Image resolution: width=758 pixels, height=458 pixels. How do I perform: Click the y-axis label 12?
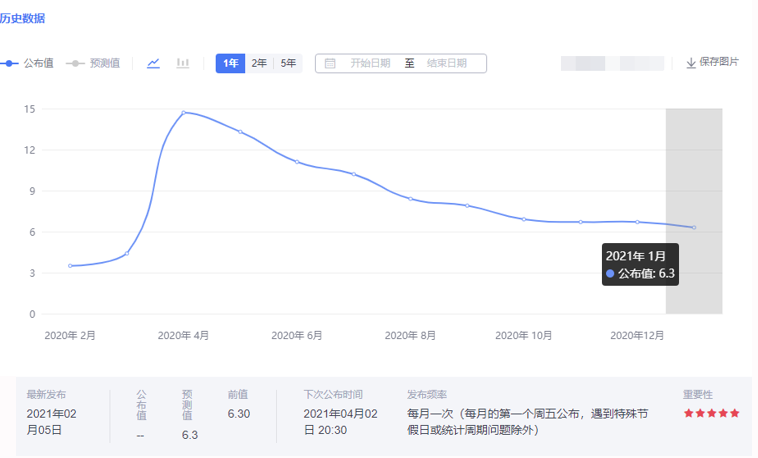coord(29,150)
